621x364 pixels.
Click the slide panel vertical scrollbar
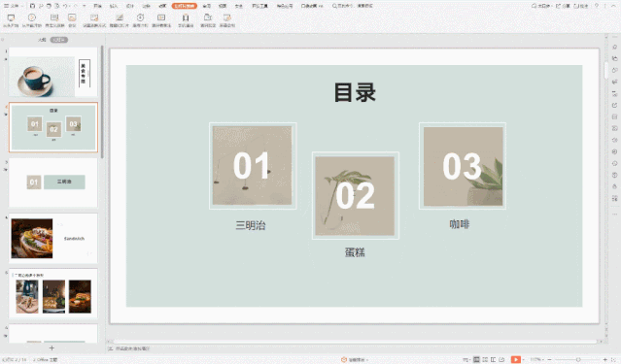(102, 102)
